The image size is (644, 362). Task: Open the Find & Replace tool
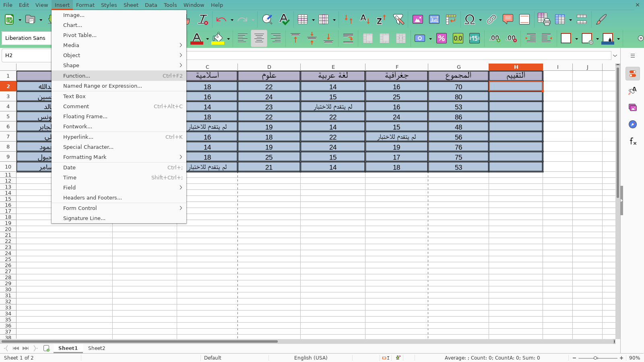coord(267,19)
